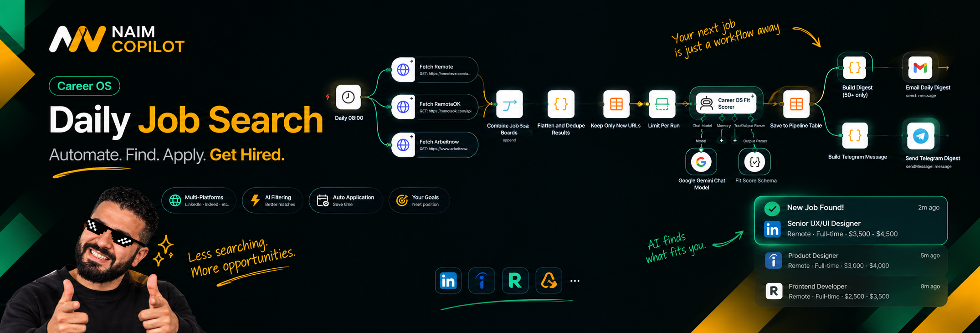Viewport: 980px width, 333px height.
Task: Select the Google Gemini Chat Model node
Action: 701,162
